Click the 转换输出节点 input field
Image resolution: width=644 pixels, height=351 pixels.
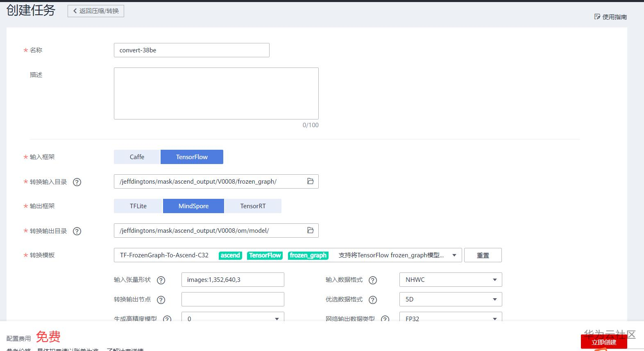click(x=233, y=299)
